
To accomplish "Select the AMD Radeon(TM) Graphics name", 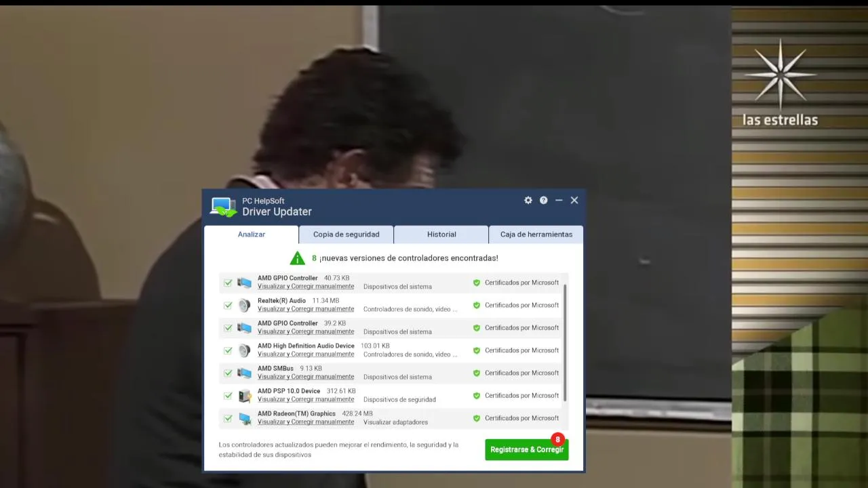I will pyautogui.click(x=296, y=413).
